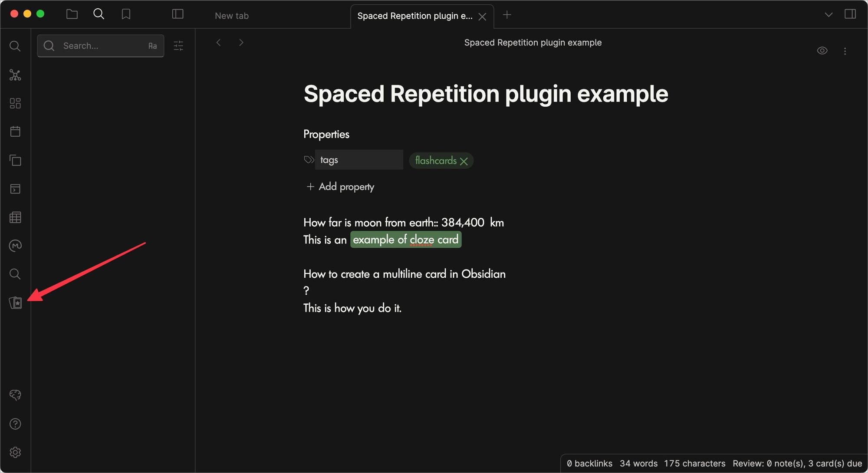Switch to the New tab
Screen dimensions: 868x473
(x=232, y=16)
